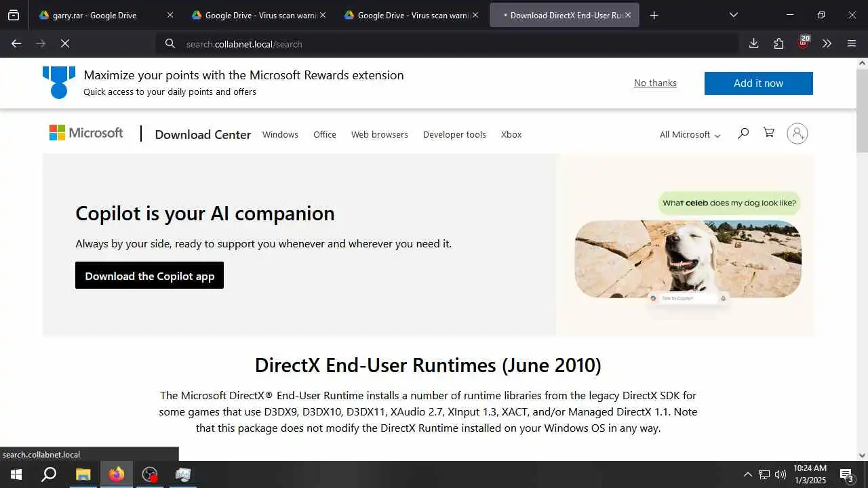Close the Download DirectX End-User tab
This screenshot has height=488, width=868.
(x=628, y=15)
